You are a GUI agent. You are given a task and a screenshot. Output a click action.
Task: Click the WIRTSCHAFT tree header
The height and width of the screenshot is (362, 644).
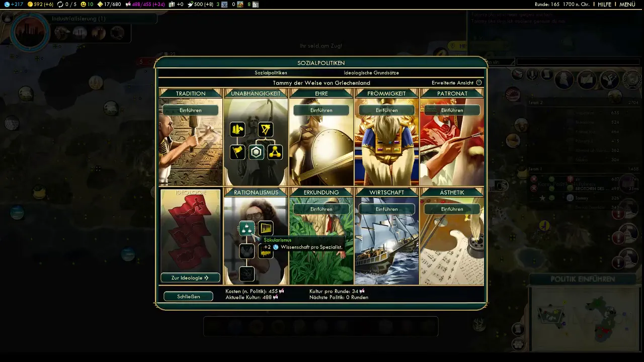point(386,192)
